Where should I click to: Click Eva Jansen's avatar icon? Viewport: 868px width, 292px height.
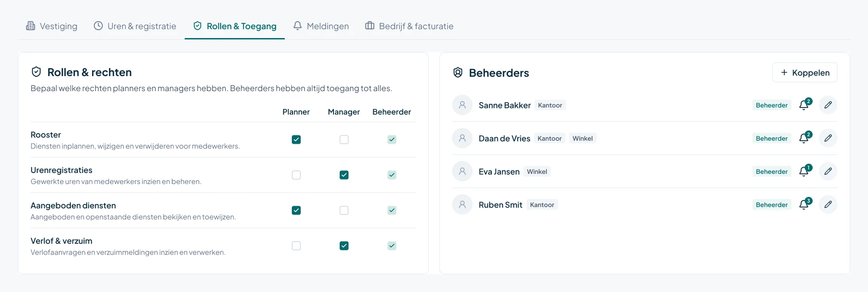462,171
